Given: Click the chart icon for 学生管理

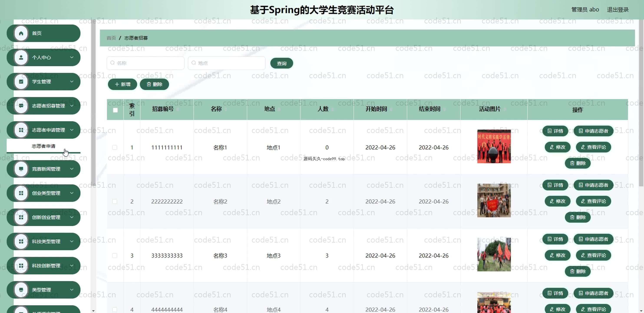Looking at the screenshot, I should coord(21,82).
